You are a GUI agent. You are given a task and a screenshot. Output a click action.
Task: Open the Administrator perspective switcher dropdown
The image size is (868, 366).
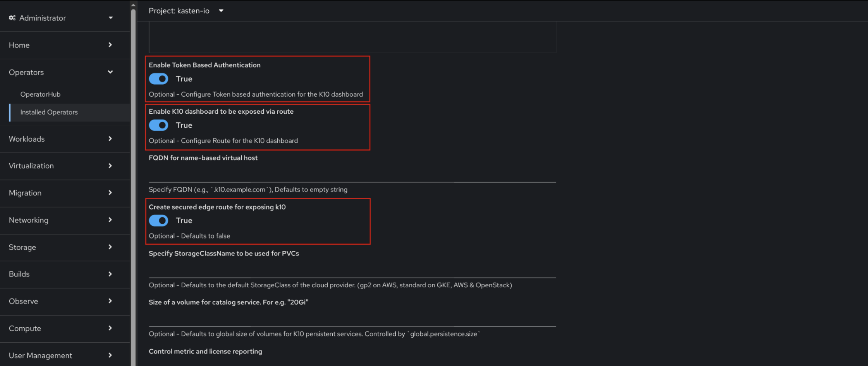click(x=110, y=18)
